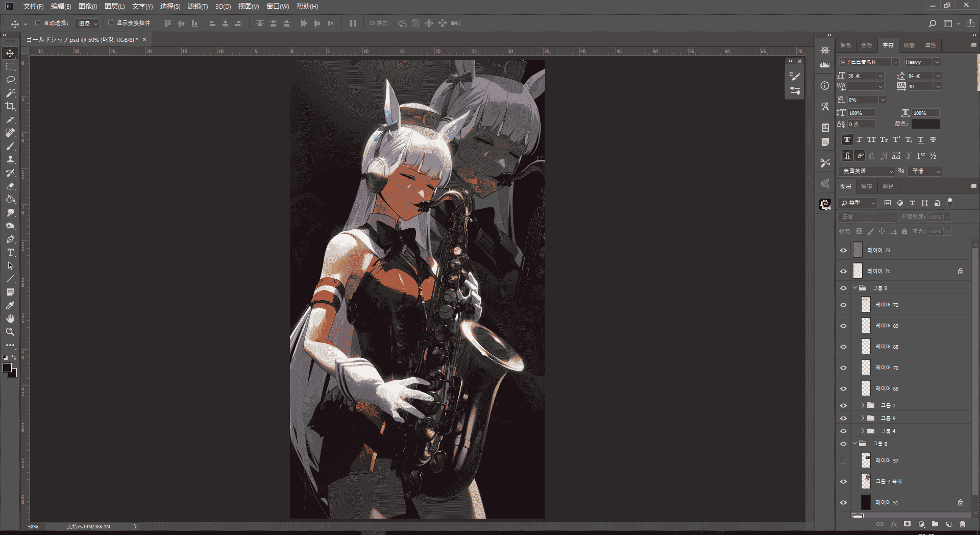Add layer style with the fx icon
980x535 pixels.
coord(894,524)
